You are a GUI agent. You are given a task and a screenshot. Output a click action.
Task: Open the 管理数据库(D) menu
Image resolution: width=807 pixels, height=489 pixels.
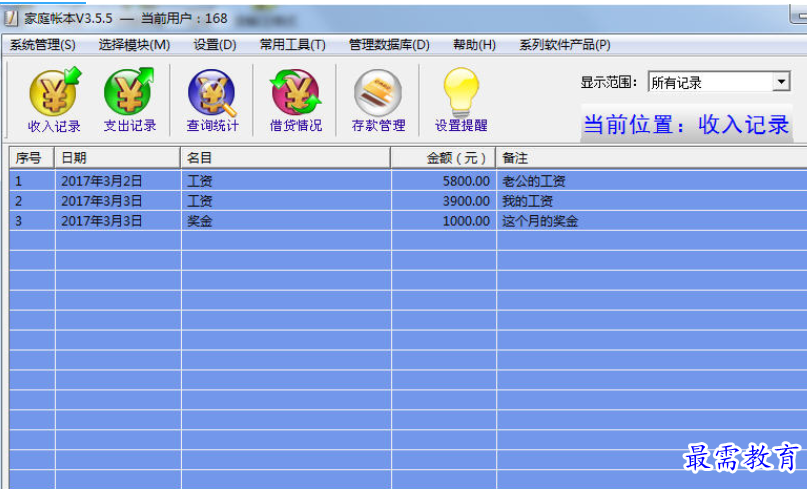389,45
